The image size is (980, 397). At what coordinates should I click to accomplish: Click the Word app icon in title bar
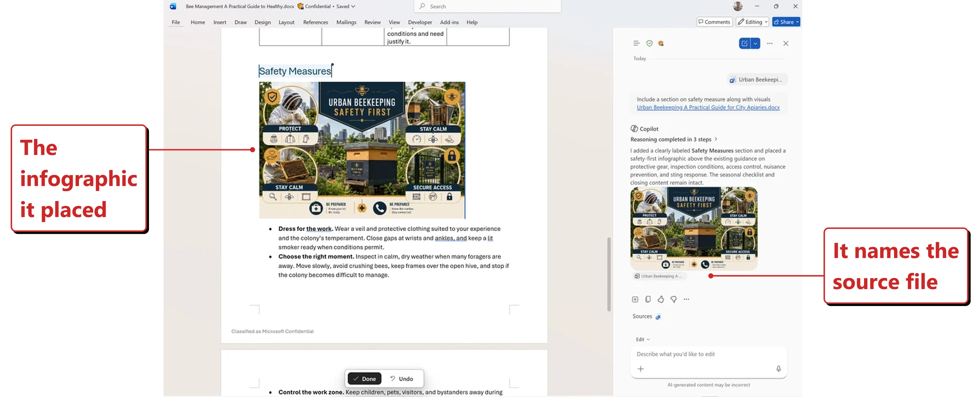pyautogui.click(x=173, y=6)
